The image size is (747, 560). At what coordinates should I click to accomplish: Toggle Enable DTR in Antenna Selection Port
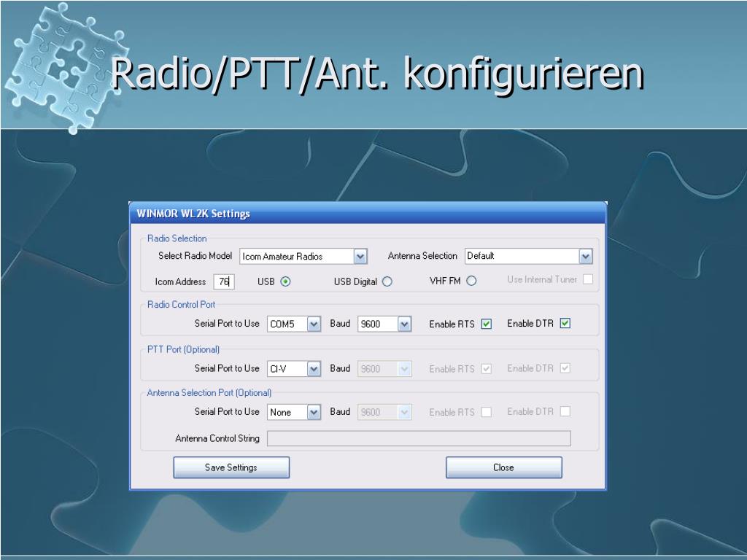pos(565,411)
